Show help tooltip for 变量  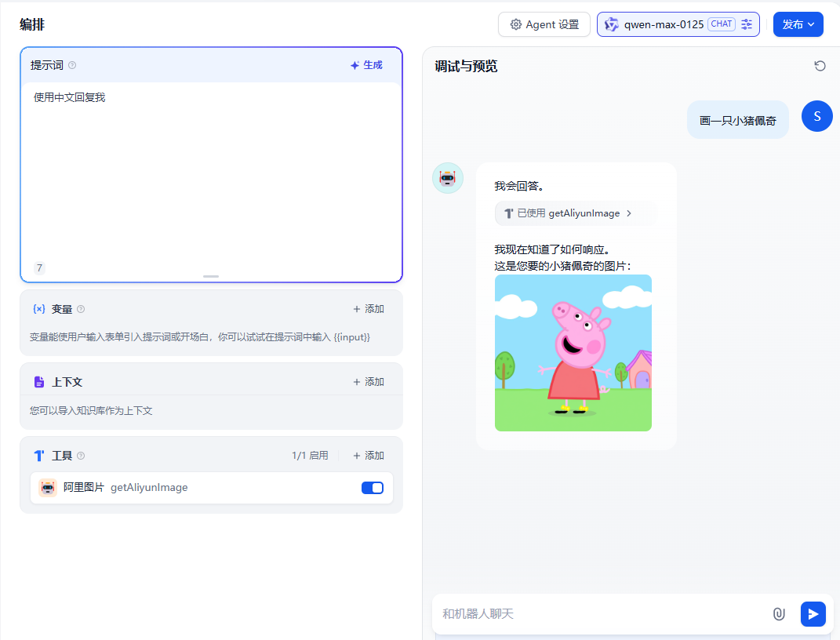tap(81, 309)
